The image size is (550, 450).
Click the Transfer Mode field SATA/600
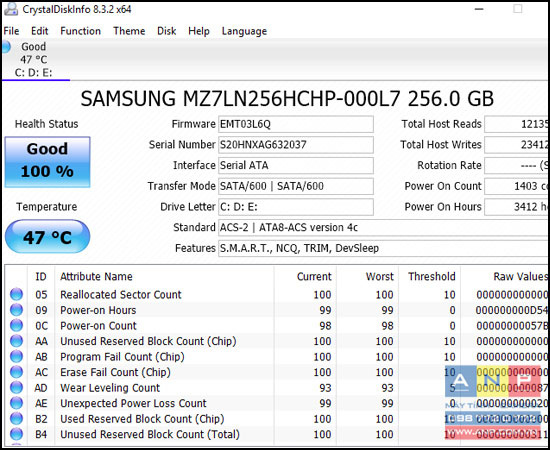tap(296, 186)
